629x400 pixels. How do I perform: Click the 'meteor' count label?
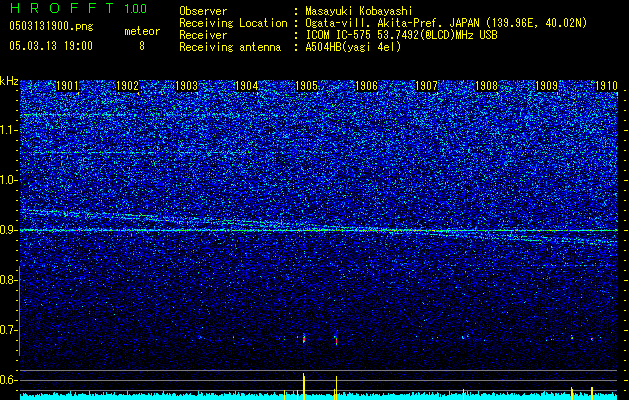point(142,31)
